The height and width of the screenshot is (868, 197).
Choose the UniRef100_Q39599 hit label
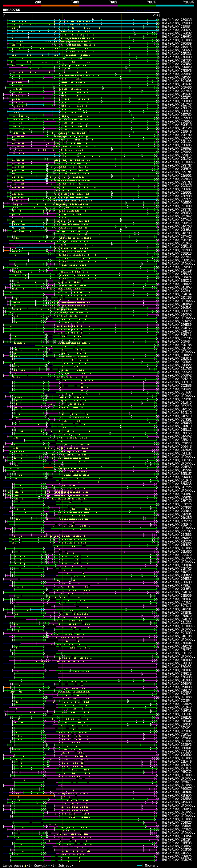point(177,118)
